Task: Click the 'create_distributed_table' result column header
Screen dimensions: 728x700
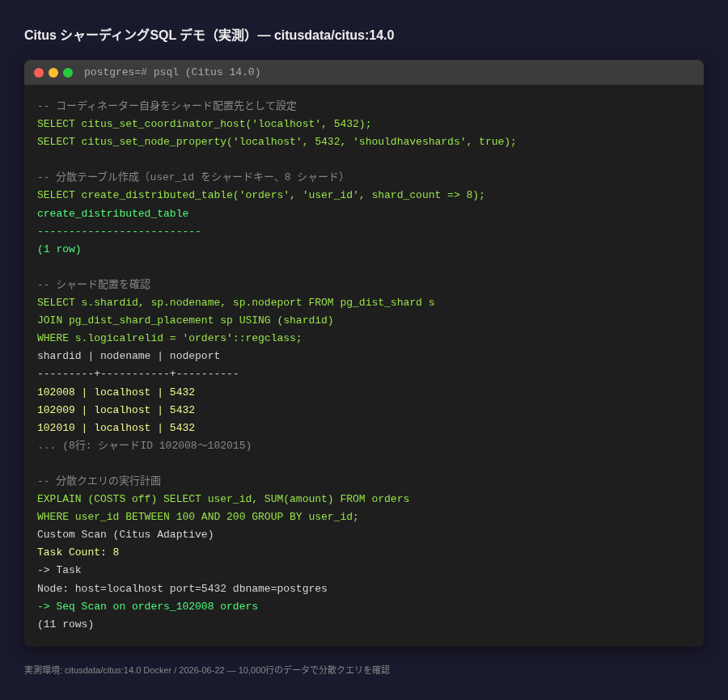Action: point(112,213)
